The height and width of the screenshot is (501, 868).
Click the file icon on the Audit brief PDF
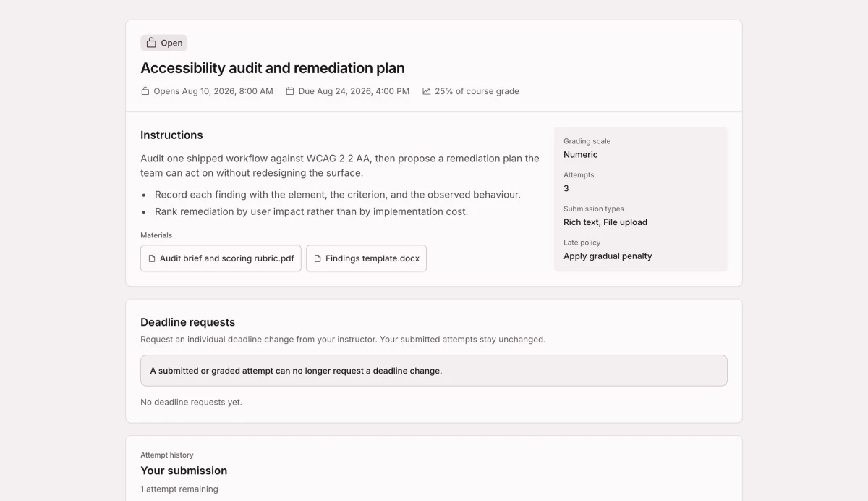pyautogui.click(x=152, y=258)
